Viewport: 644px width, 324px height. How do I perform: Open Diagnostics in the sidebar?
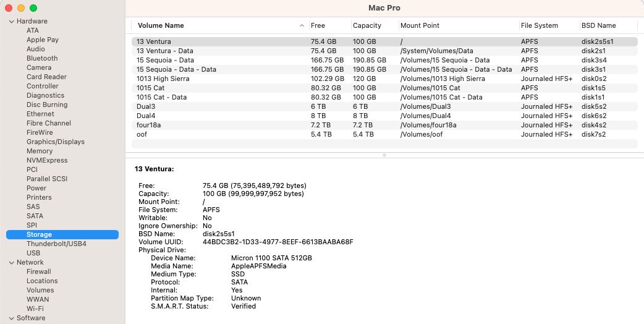(45, 95)
